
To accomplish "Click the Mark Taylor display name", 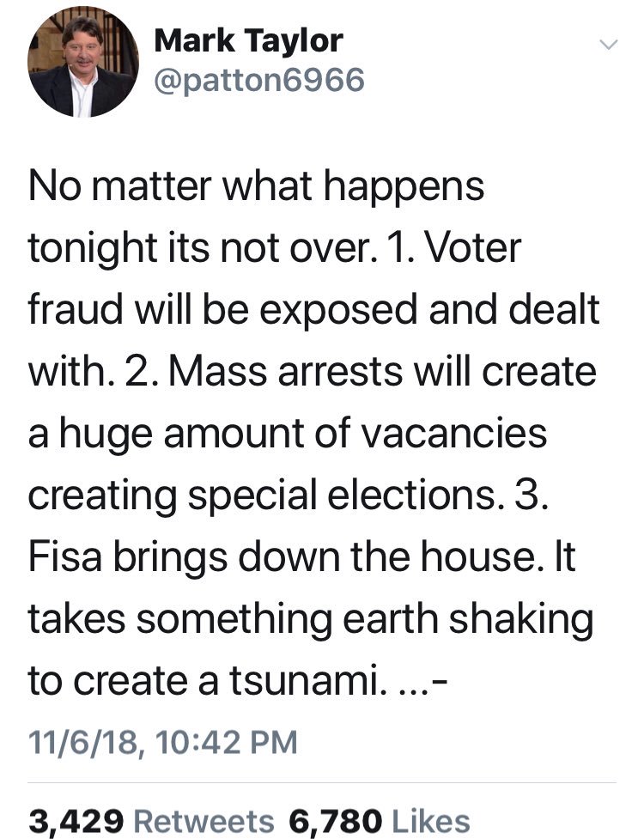I will (x=249, y=40).
